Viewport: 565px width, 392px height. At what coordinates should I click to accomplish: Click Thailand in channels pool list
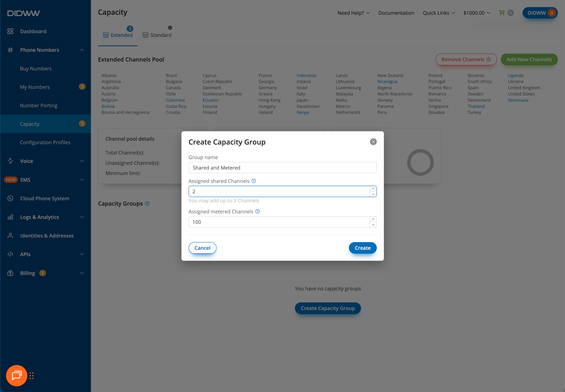coord(476,106)
